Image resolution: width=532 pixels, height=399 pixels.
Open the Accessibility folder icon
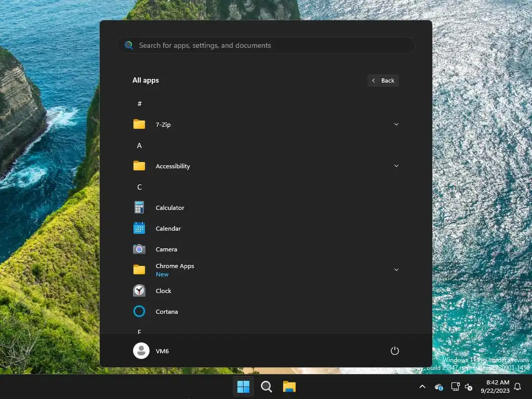click(139, 166)
